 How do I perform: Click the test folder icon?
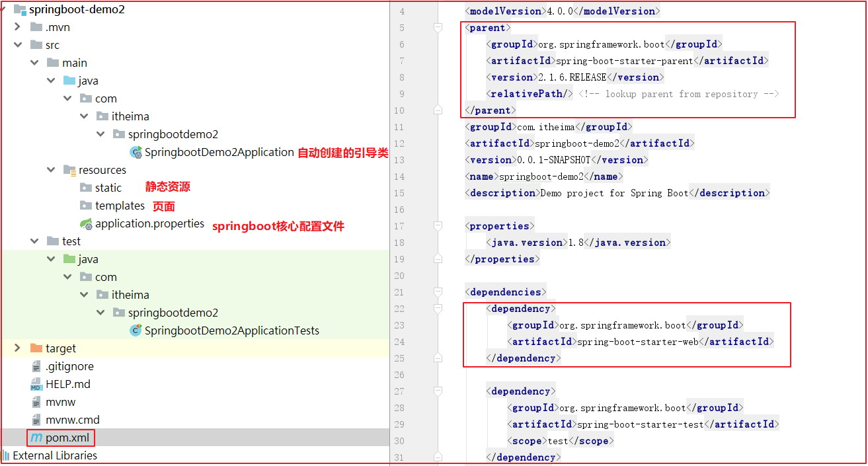pos(53,241)
